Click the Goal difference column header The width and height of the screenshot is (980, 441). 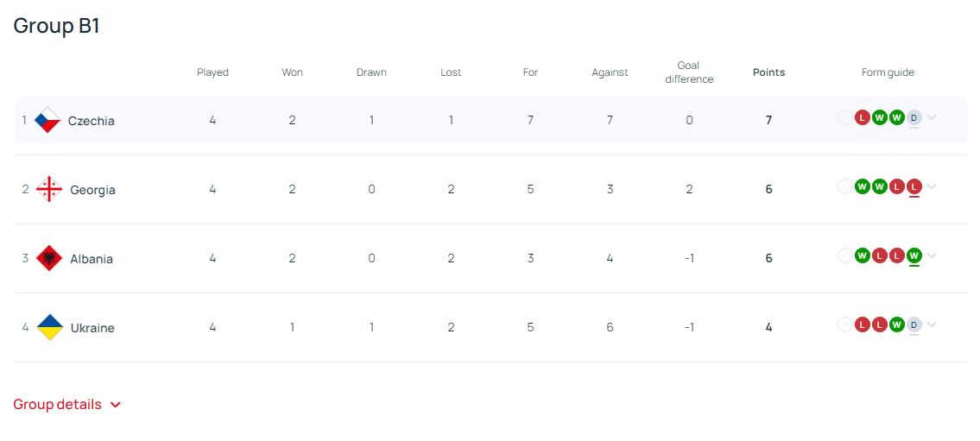pyautogui.click(x=689, y=72)
